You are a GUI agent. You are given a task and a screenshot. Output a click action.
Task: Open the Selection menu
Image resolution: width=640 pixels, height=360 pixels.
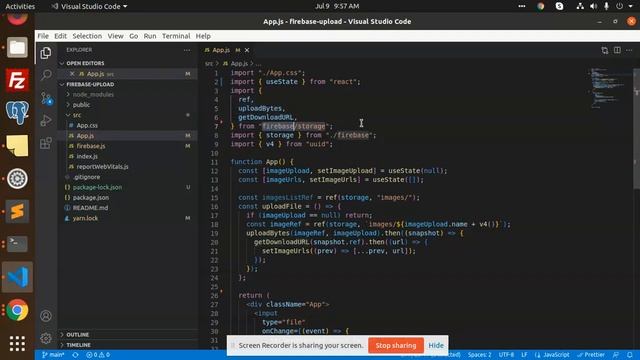click(x=87, y=36)
